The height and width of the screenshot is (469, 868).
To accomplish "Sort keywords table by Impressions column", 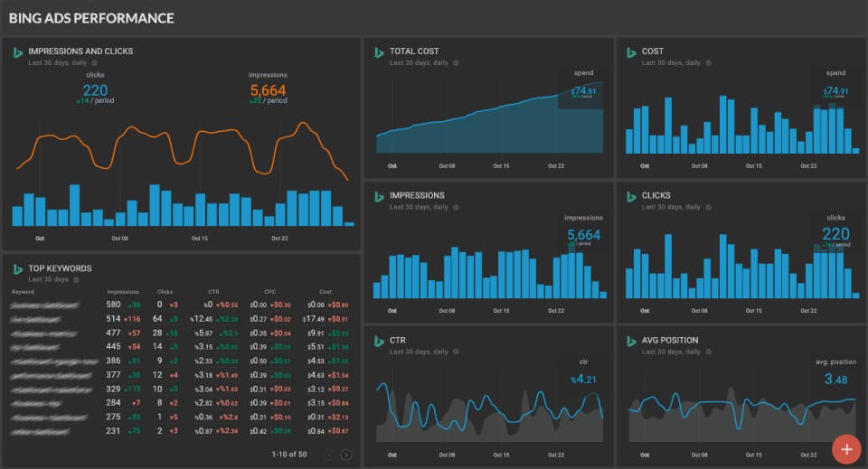I will [x=123, y=292].
